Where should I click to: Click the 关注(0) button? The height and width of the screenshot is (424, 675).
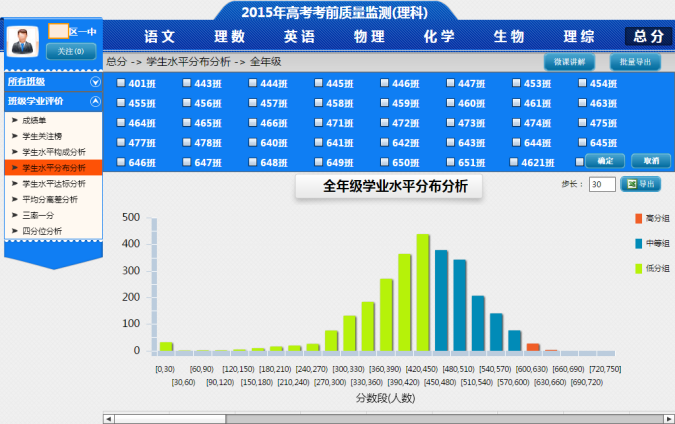71,51
